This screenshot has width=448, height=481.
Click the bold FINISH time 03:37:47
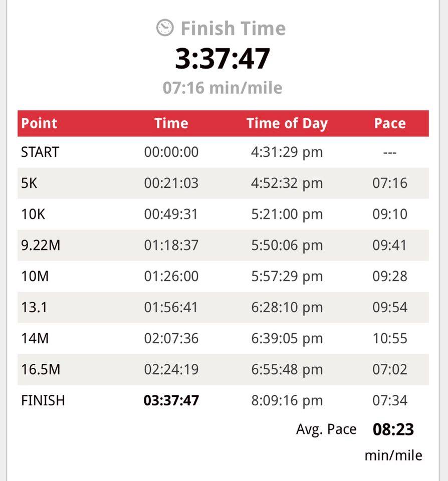point(171,401)
